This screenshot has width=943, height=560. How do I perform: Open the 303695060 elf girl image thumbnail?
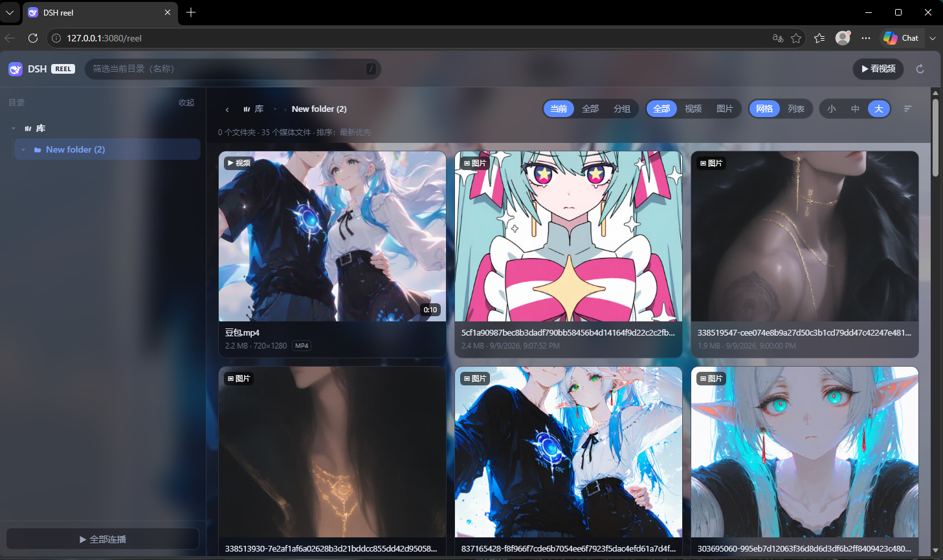(x=804, y=452)
